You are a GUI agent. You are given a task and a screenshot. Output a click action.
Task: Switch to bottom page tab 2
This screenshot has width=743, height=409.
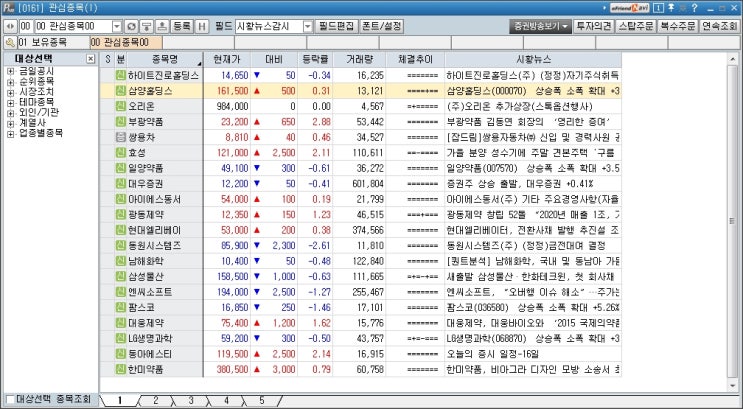[155, 400]
